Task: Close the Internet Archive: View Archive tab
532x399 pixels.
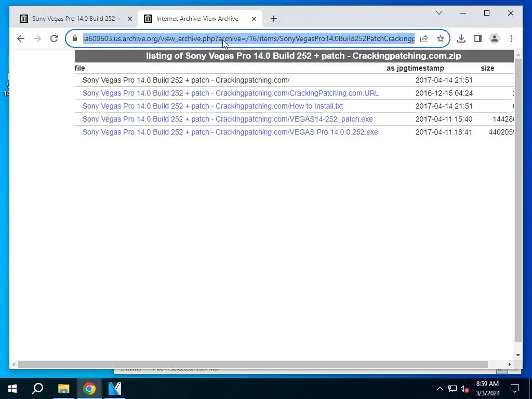Action: [x=254, y=19]
